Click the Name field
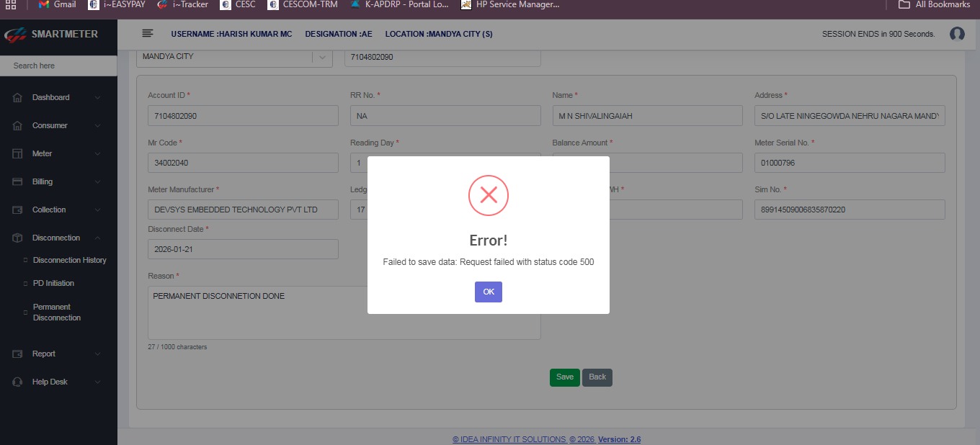This screenshot has width=980, height=445. 647,115
